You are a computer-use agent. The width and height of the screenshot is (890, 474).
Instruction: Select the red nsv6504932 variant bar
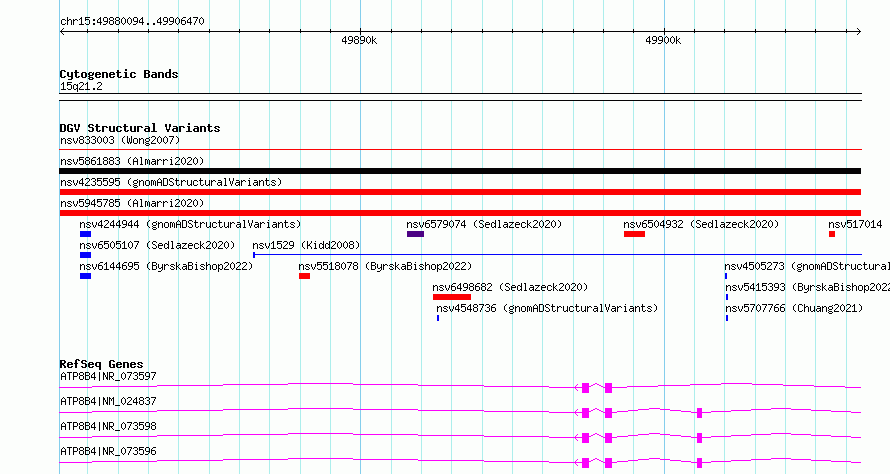634,234
